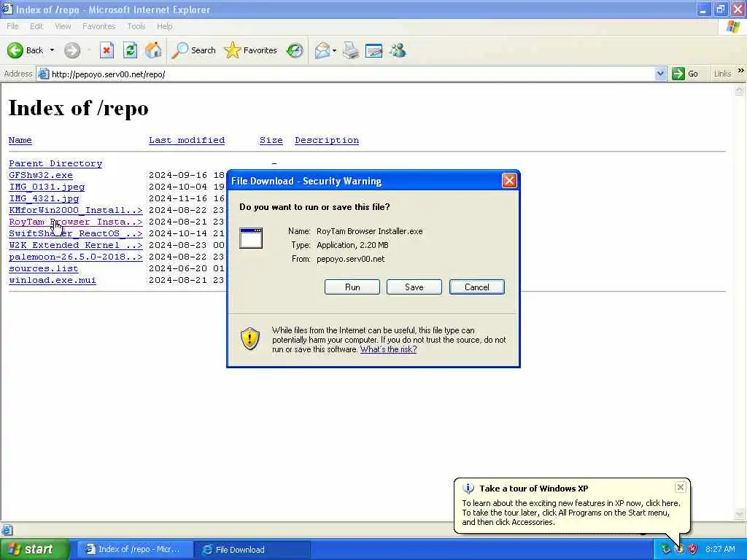
Task: Open the winload.exe.mui link
Action: pos(53,280)
